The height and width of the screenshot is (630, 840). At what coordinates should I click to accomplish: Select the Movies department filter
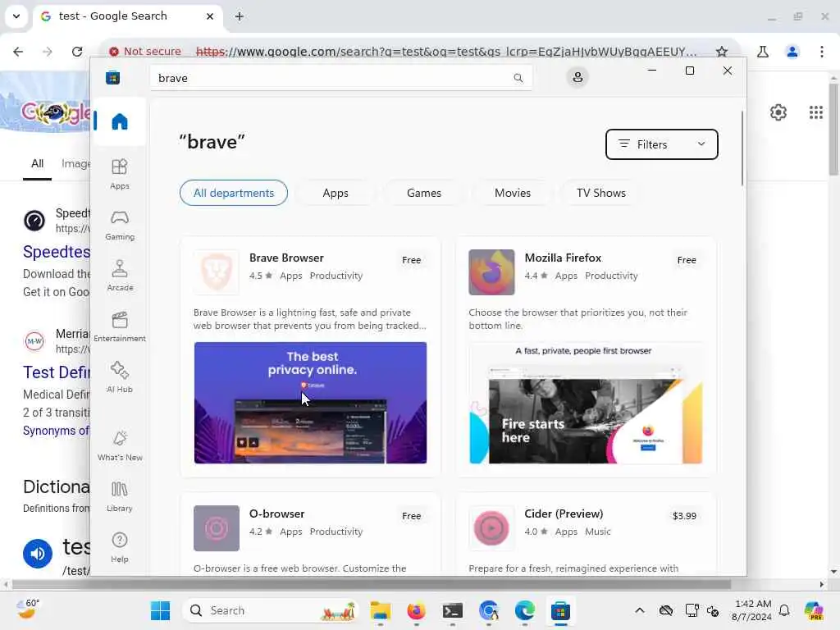point(513,193)
